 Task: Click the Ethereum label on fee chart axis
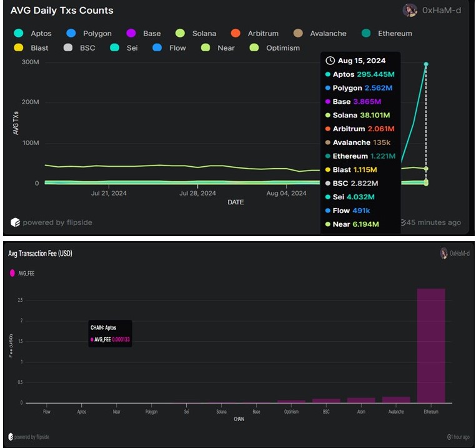pyautogui.click(x=431, y=412)
